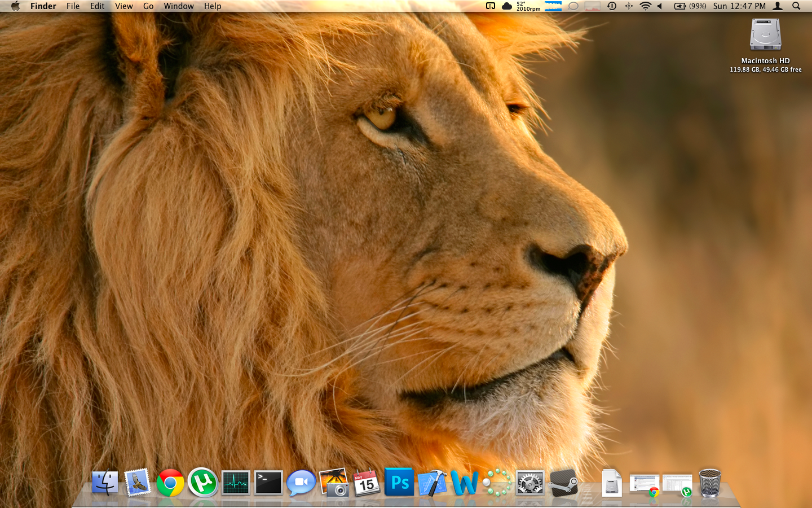812x508 pixels.
Task: Launch Terminal from the Dock
Action: (268, 483)
